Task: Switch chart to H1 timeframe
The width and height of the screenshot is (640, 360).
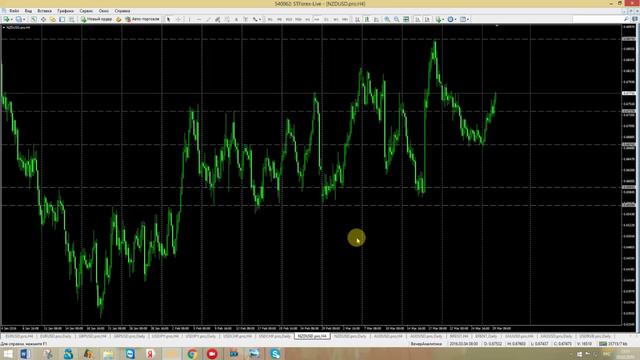Action: 307,19
